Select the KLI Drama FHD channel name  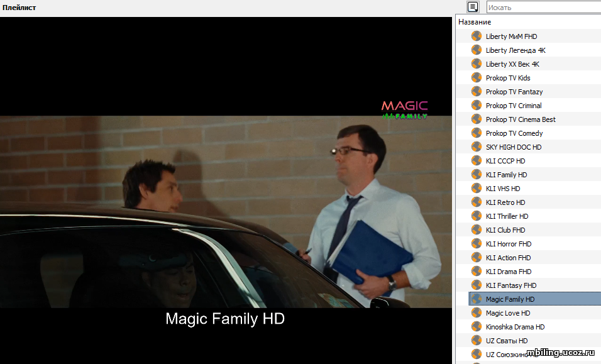[x=508, y=272]
